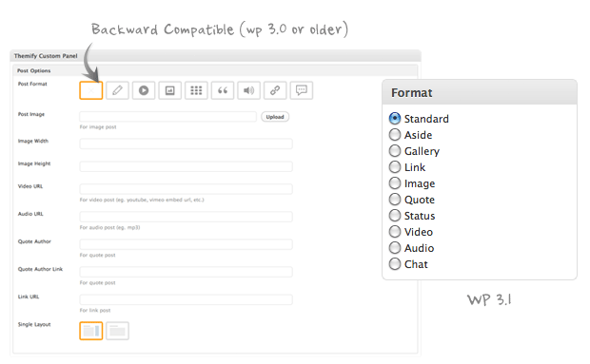Image resolution: width=590 pixels, height=364 pixels.
Task: Select the default post format icon
Action: 91,90
